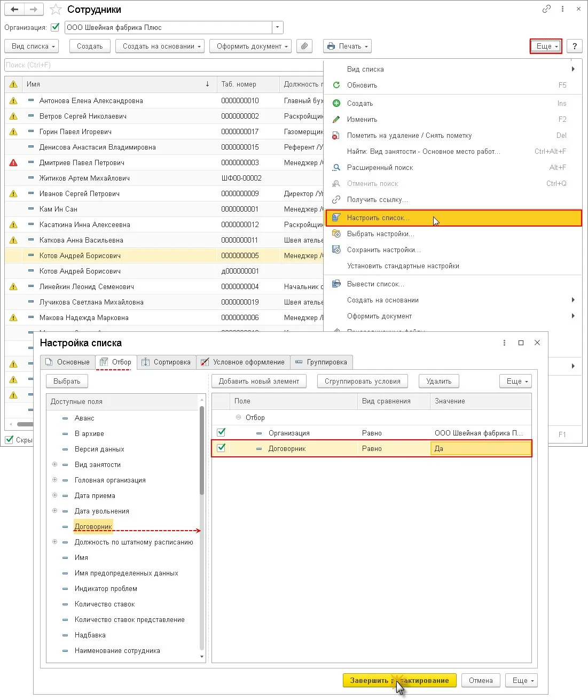The width and height of the screenshot is (588, 700).
Task: Select Договорник in Доступные поля list
Action: click(x=93, y=526)
